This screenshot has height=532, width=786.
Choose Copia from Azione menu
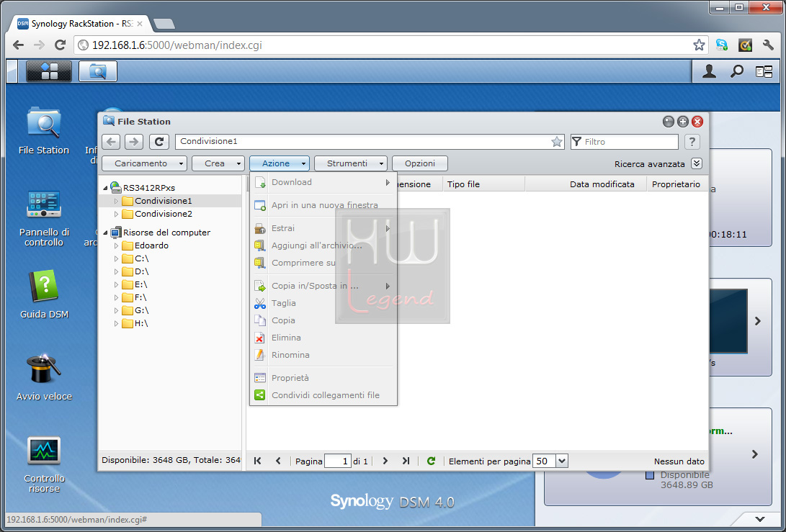[x=323, y=320]
